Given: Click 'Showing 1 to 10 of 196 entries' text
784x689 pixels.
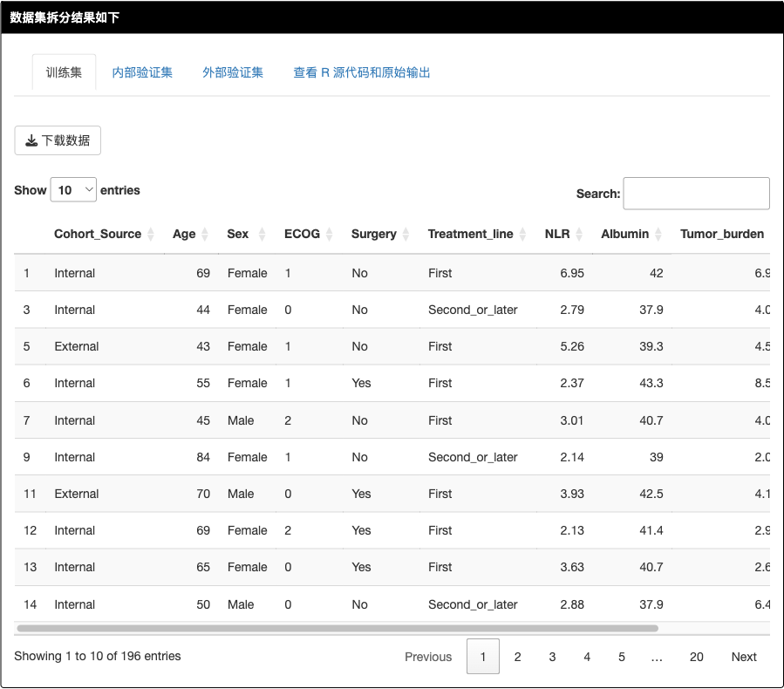Looking at the screenshot, I should pyautogui.click(x=98, y=656).
